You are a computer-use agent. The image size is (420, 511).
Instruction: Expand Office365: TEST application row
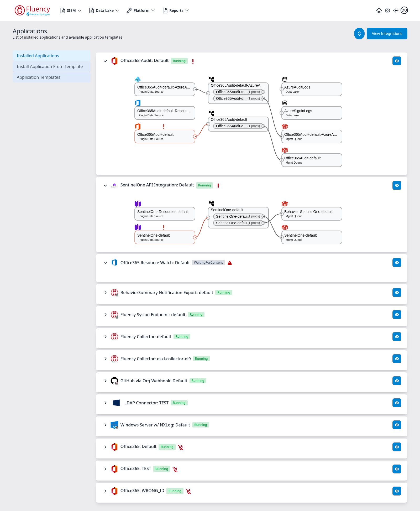[105, 469]
